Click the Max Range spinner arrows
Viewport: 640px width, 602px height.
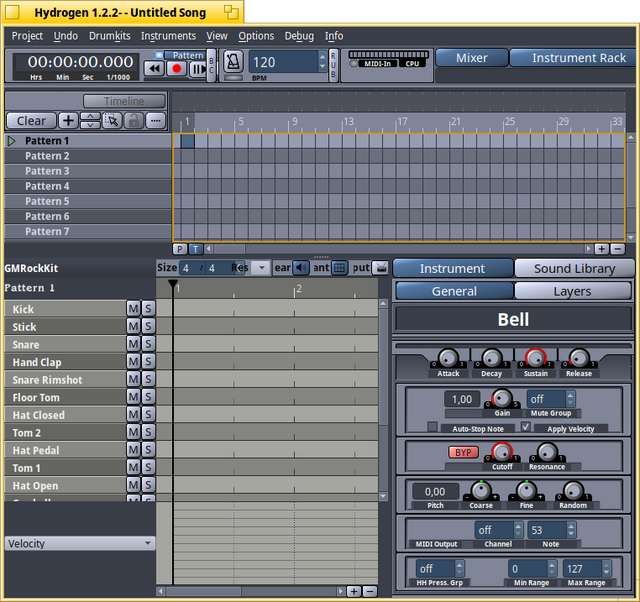[606, 569]
